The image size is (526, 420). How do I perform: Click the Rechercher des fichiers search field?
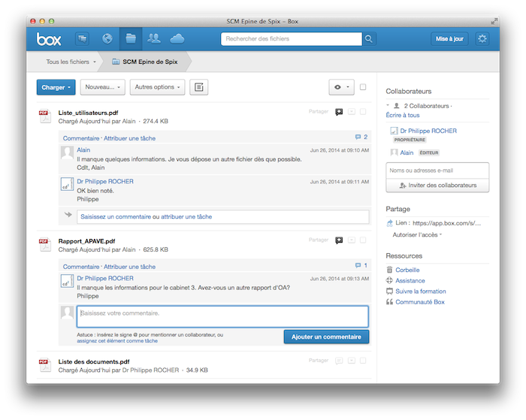[292, 38]
